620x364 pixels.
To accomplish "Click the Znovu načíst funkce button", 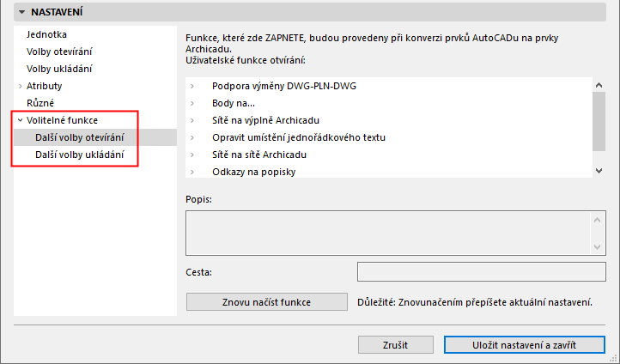I will point(266,302).
